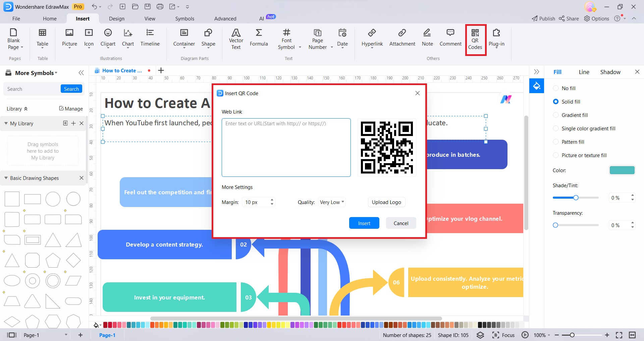
Task: Add a Note to the shape
Action: pyautogui.click(x=427, y=38)
